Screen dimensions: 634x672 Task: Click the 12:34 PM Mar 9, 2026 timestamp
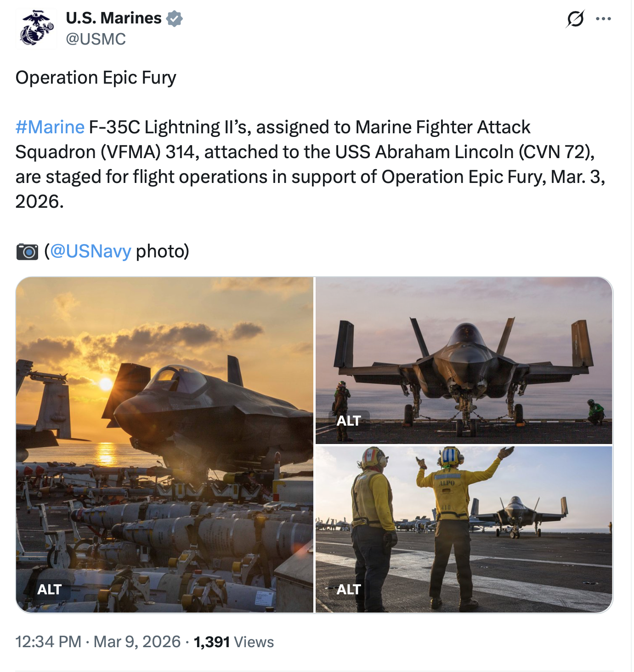point(98,642)
